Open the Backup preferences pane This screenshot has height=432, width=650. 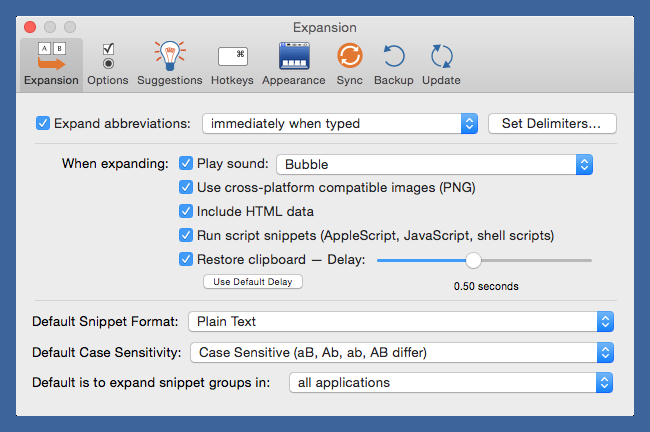tap(393, 63)
